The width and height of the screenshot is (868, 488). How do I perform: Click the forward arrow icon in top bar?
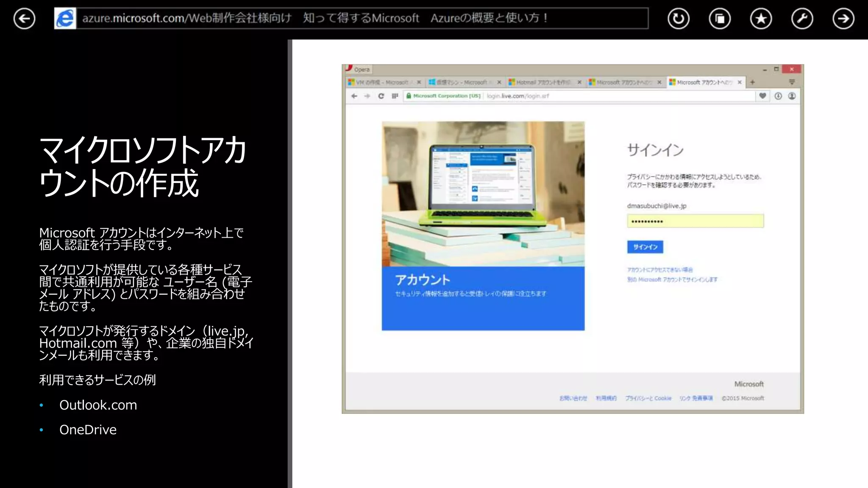click(843, 19)
